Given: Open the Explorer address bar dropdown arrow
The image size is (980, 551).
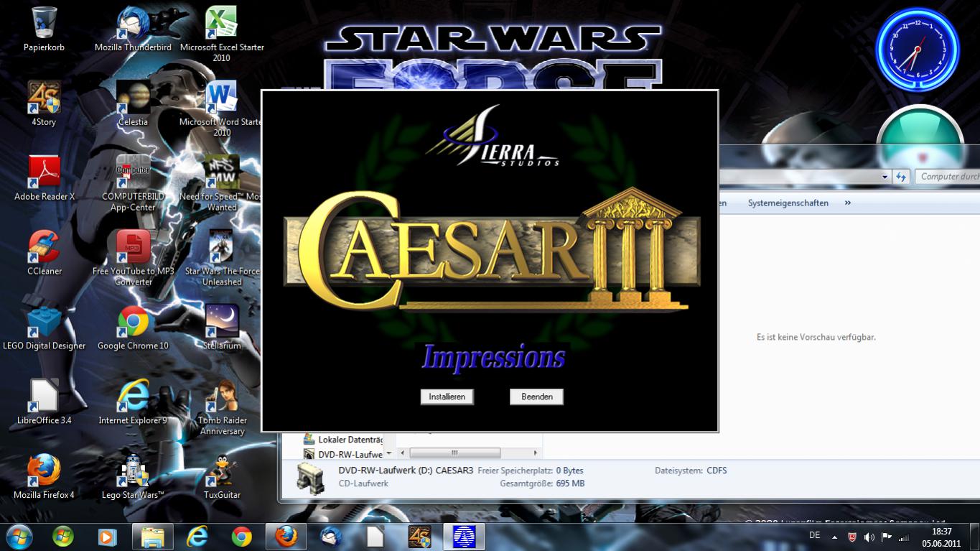Looking at the screenshot, I should tap(885, 177).
